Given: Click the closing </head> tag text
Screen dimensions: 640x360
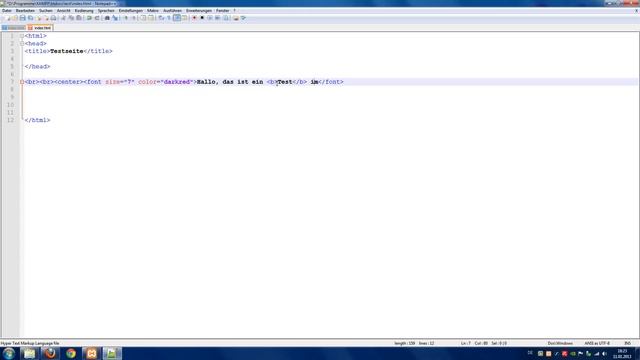Looking at the screenshot, I should [37, 67].
